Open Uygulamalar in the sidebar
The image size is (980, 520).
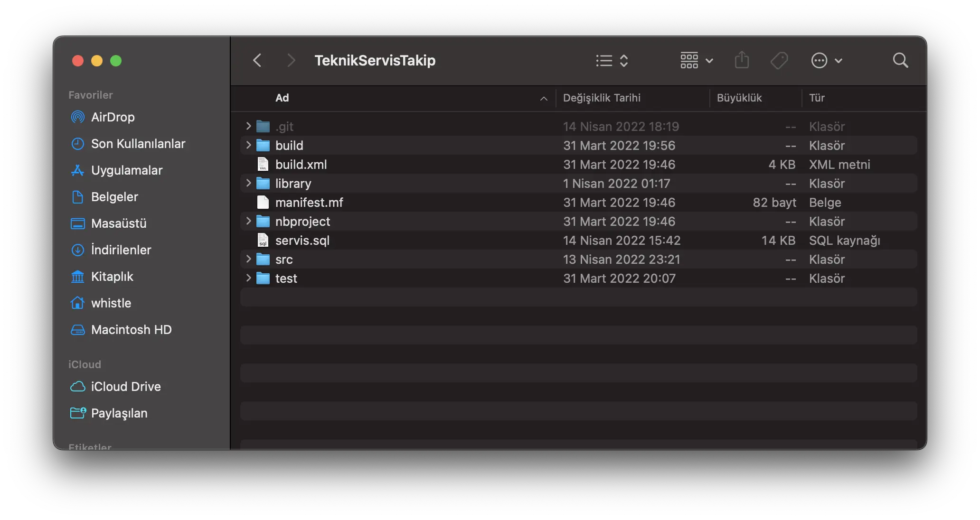tap(116, 170)
